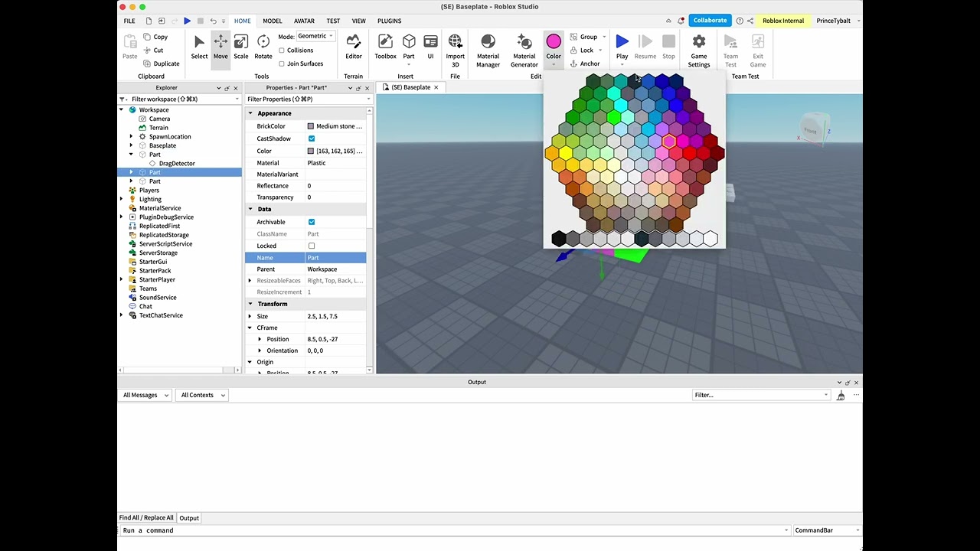Cut the selection
The image size is (980, 551).
(153, 51)
